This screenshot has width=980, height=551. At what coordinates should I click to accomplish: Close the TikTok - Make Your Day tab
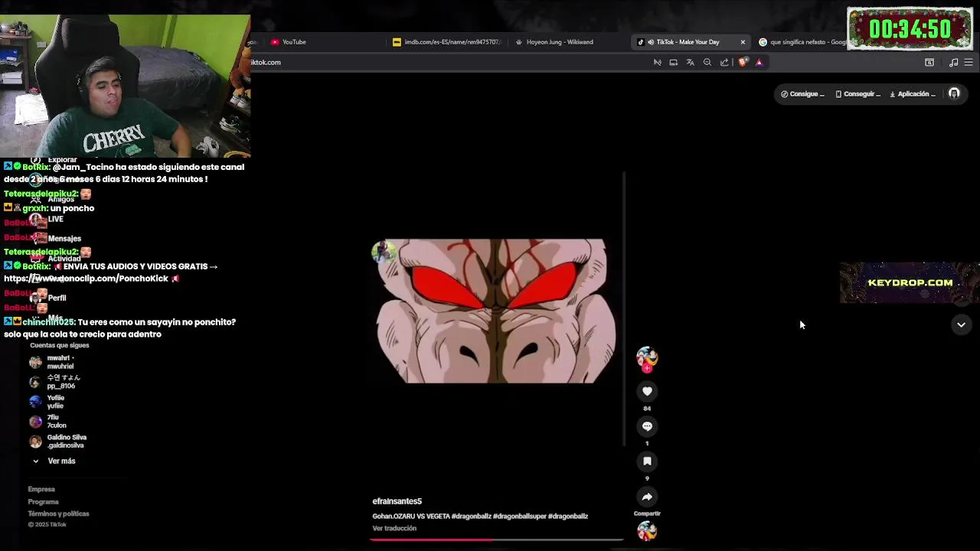pos(743,42)
